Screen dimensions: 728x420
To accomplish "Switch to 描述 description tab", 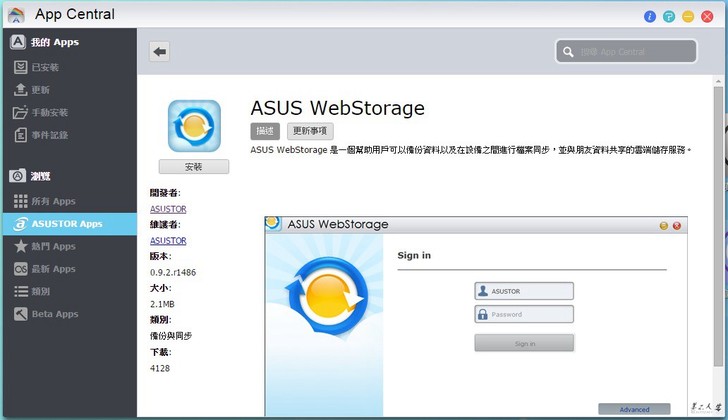I will [264, 131].
